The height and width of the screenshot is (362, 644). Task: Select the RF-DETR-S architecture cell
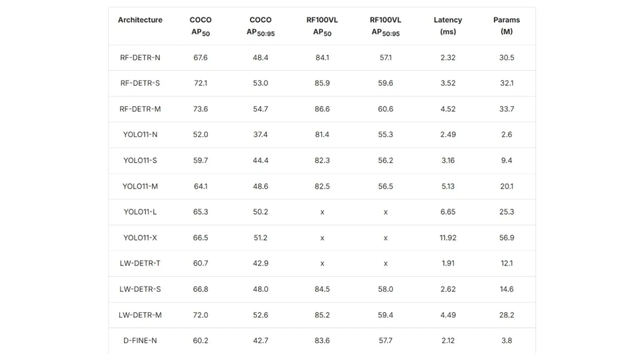(140, 83)
